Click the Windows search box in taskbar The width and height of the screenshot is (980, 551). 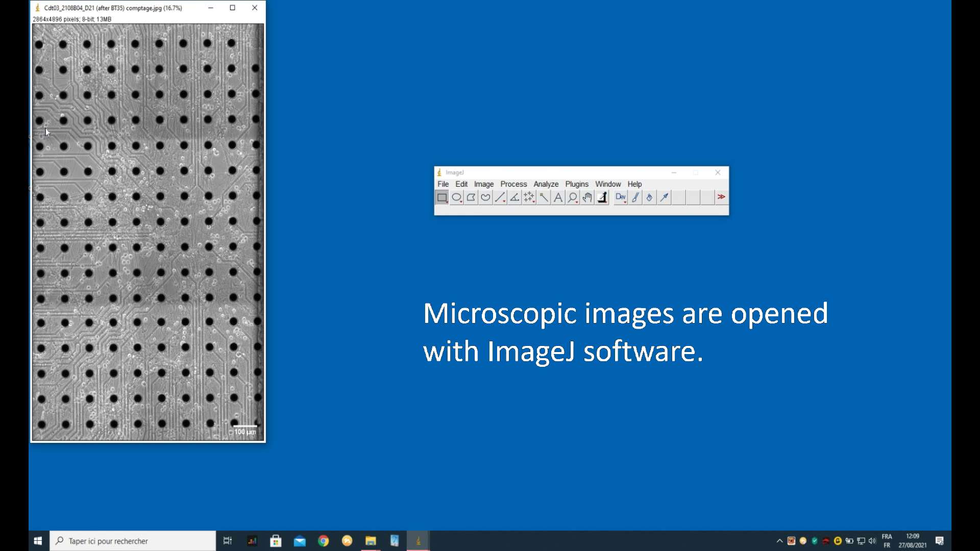pos(133,541)
